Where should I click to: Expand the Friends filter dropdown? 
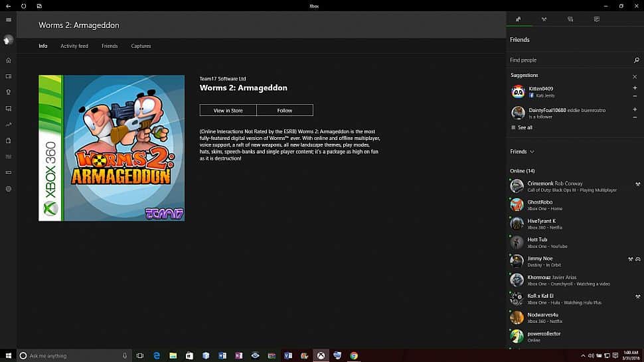(522, 152)
